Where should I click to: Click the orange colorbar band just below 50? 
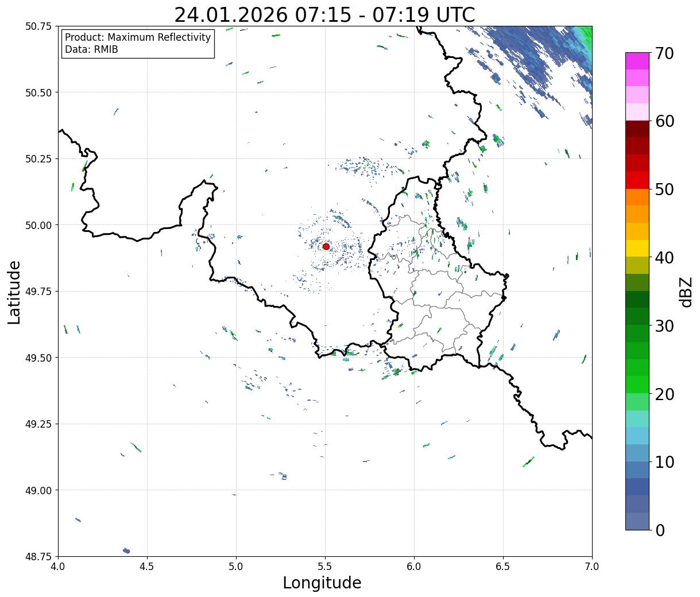click(637, 197)
